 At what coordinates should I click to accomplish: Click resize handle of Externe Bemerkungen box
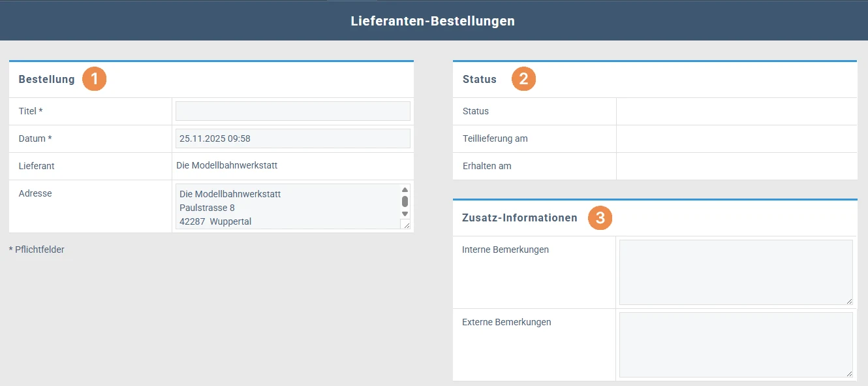tap(848, 373)
